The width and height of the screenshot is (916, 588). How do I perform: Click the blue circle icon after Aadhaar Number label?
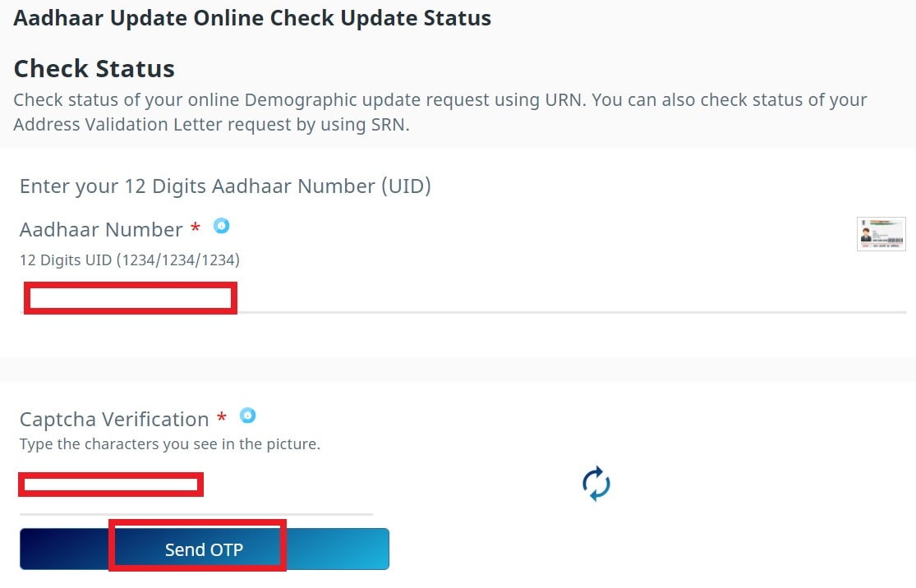coord(221,226)
